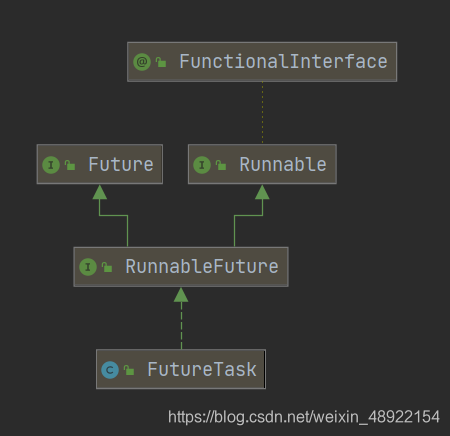Click the class C icon on FutureTask
This screenshot has width=450, height=436.
110,370
